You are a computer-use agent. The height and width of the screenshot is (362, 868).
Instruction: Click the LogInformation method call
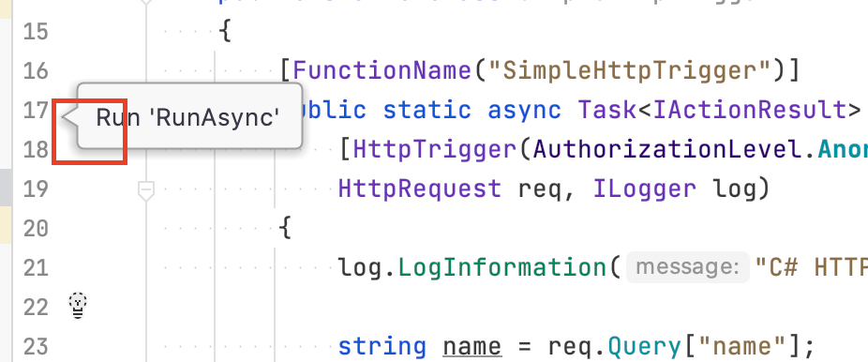point(502,268)
